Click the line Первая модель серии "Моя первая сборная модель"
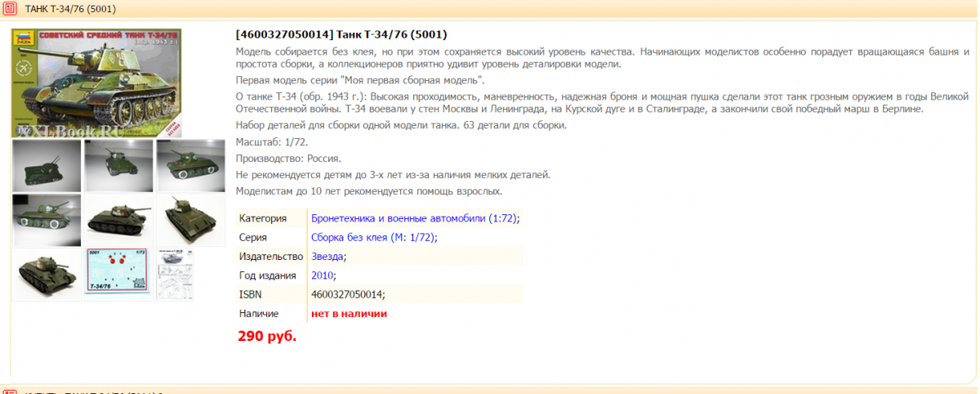 click(x=360, y=80)
